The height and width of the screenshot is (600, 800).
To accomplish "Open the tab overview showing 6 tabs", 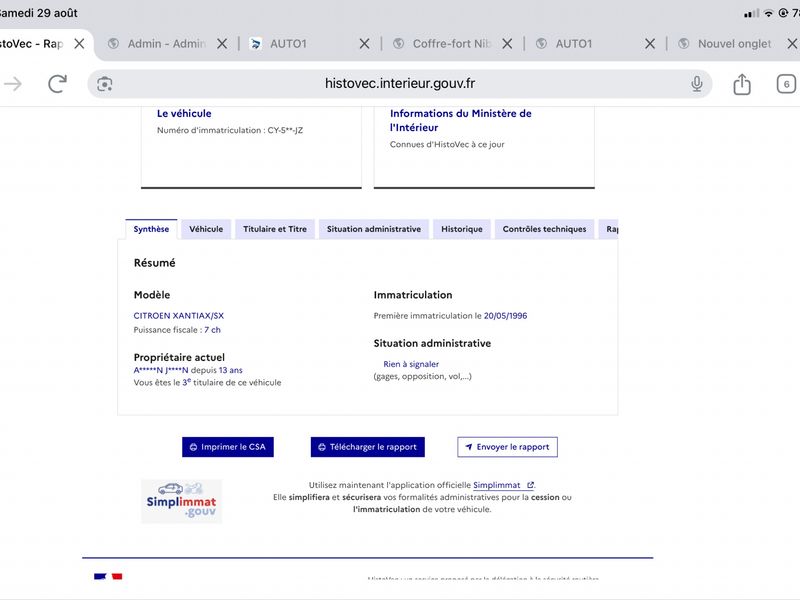I will (786, 84).
